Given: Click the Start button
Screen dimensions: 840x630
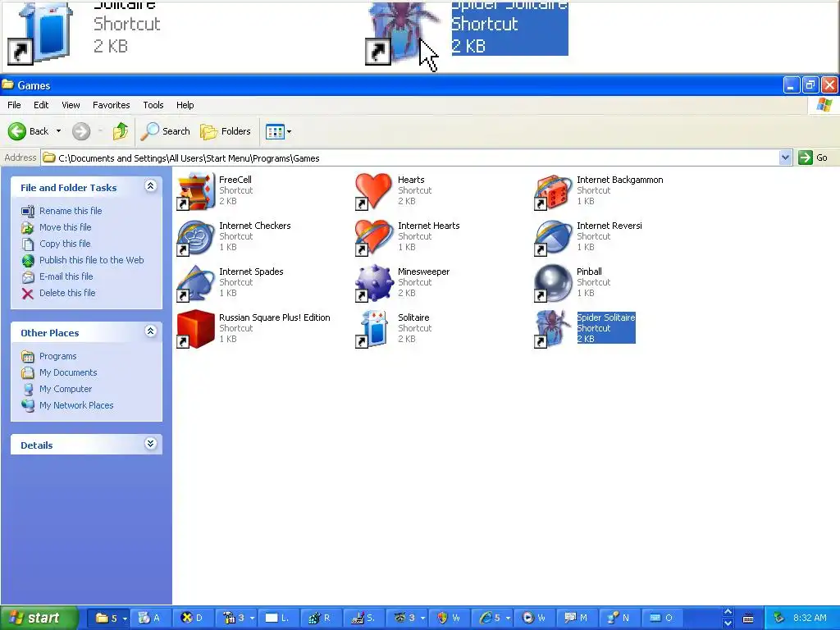Looking at the screenshot, I should click(x=39, y=618).
